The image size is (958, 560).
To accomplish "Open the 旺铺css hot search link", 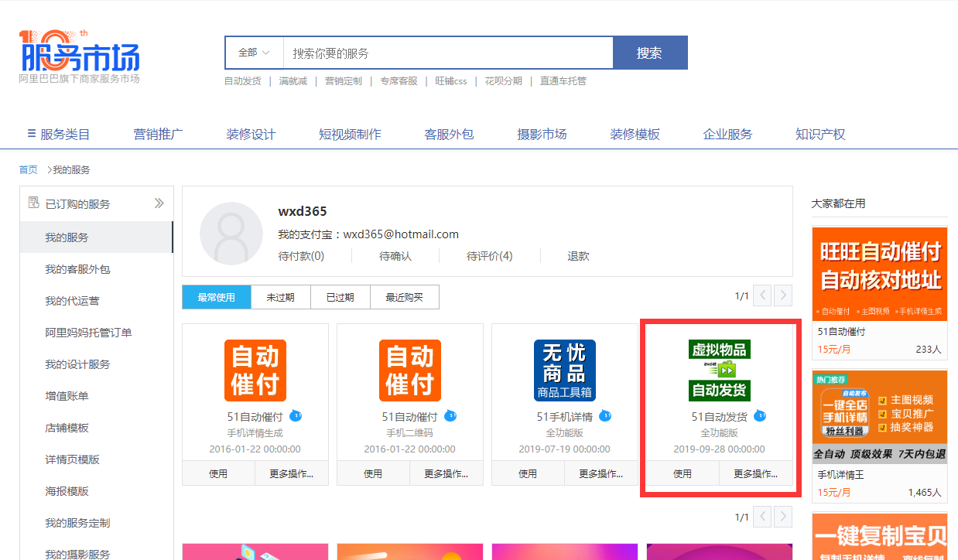I will [x=451, y=80].
